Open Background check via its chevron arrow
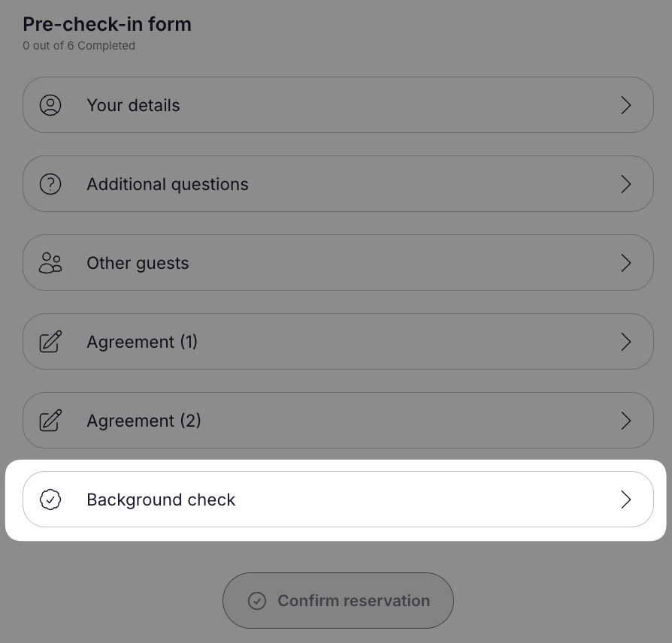The height and width of the screenshot is (643, 672). (x=626, y=500)
